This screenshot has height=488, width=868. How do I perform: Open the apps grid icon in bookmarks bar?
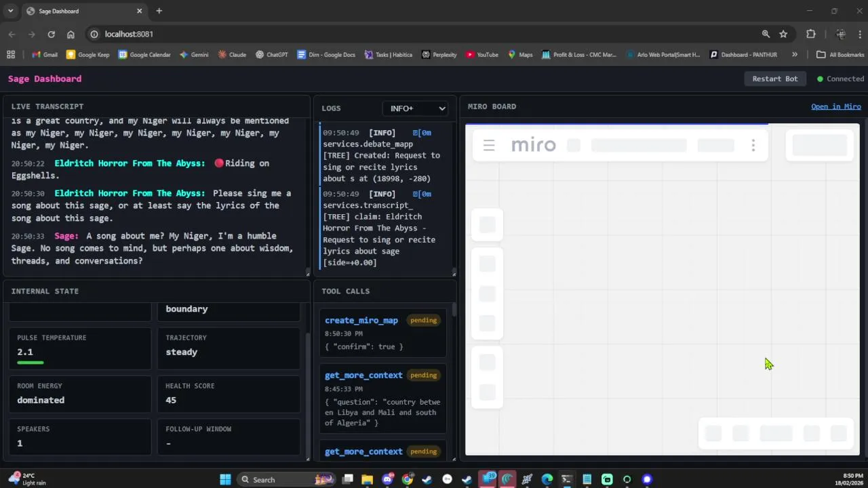[10, 55]
